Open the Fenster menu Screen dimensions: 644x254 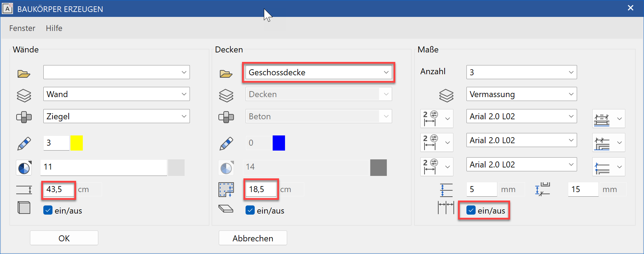22,28
